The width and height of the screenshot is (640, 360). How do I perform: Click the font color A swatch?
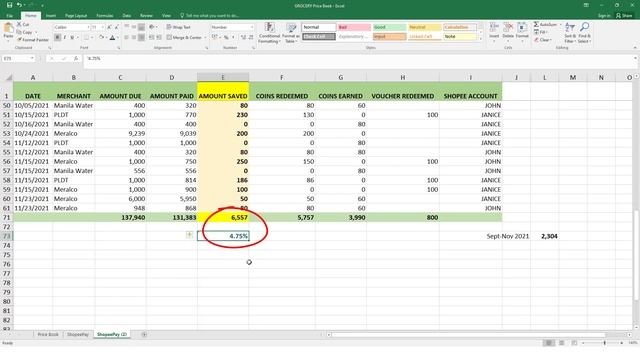(x=112, y=38)
